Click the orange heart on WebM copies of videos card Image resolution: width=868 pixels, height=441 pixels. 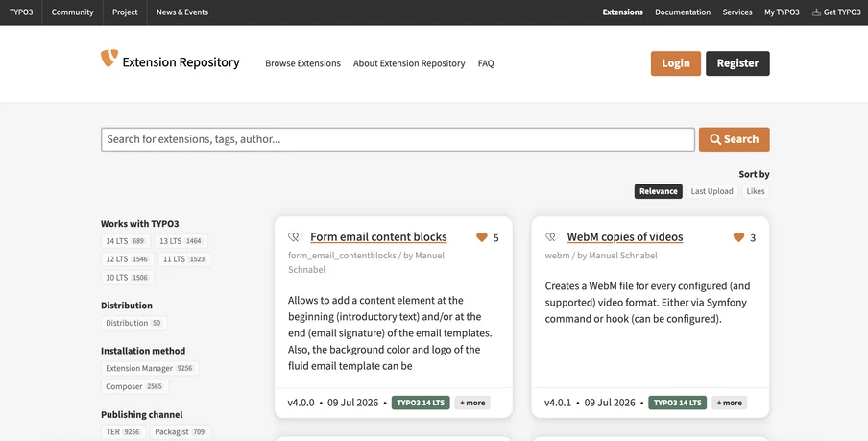point(738,237)
